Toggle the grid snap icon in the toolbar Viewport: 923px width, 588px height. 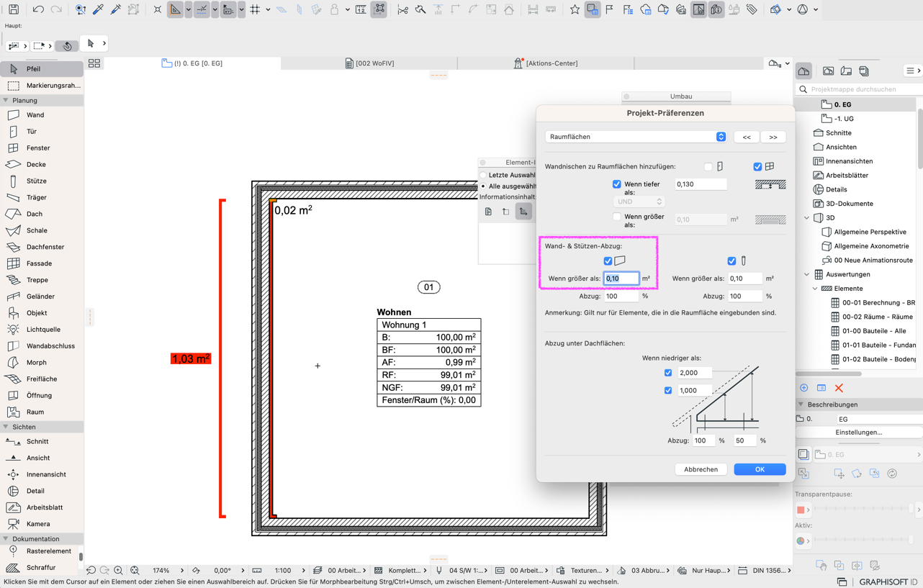coord(255,9)
